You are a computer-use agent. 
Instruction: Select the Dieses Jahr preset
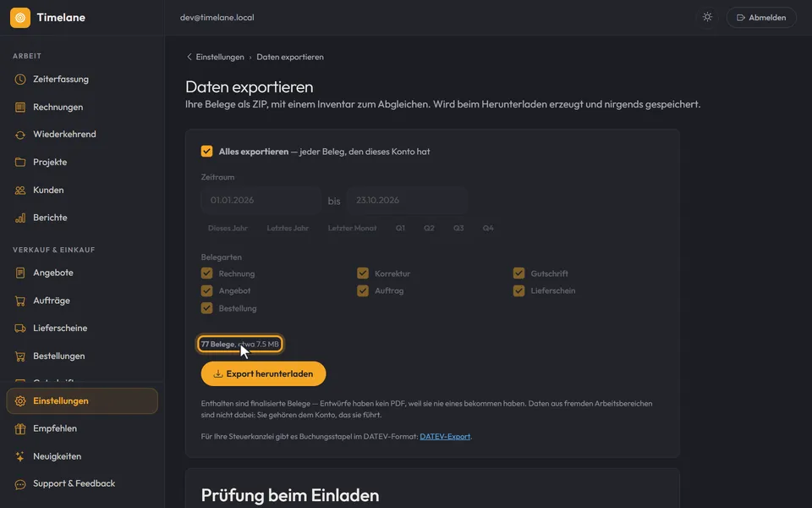point(228,228)
